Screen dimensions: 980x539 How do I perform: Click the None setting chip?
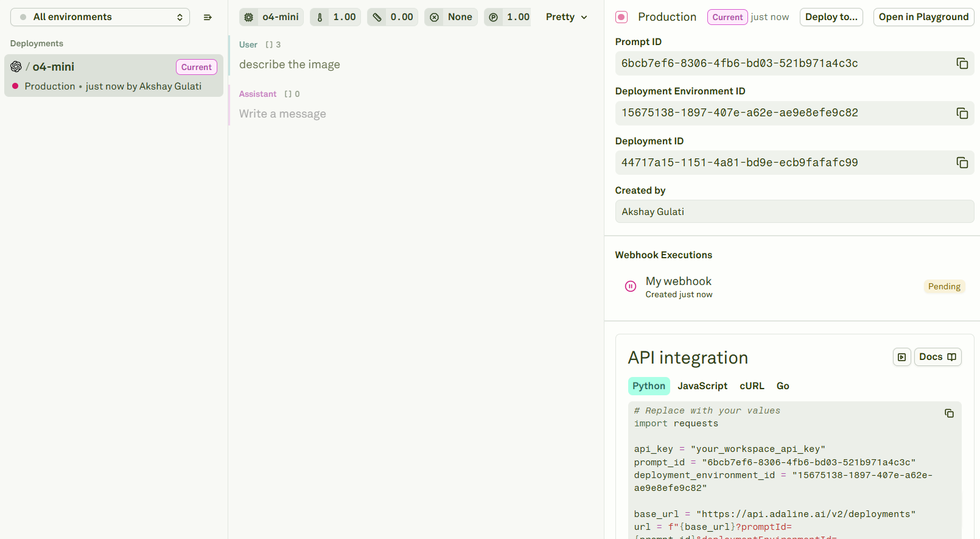(451, 17)
